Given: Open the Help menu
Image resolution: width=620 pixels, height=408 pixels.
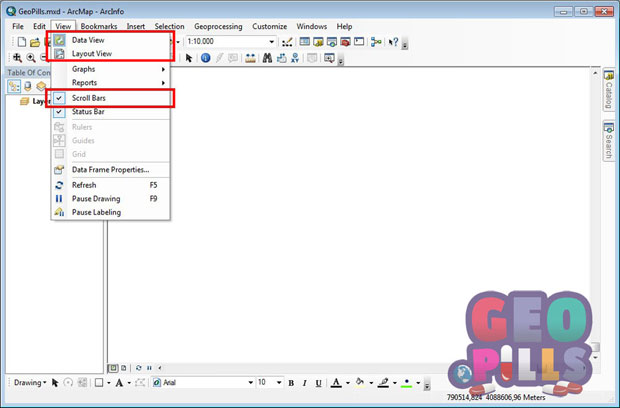Looking at the screenshot, I should [x=344, y=26].
